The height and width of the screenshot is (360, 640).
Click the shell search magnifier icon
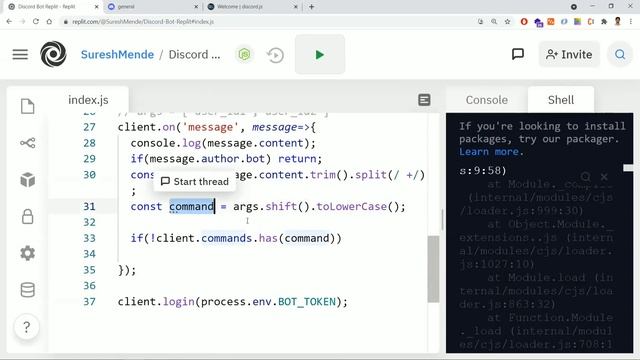point(586,176)
